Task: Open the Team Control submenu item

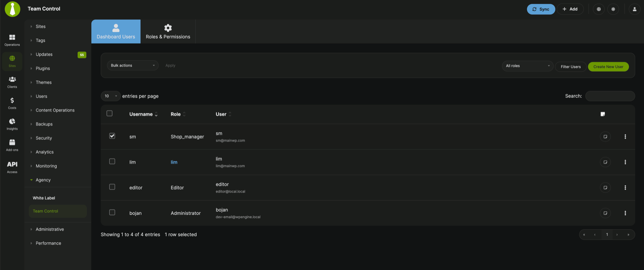Action: click(58, 211)
